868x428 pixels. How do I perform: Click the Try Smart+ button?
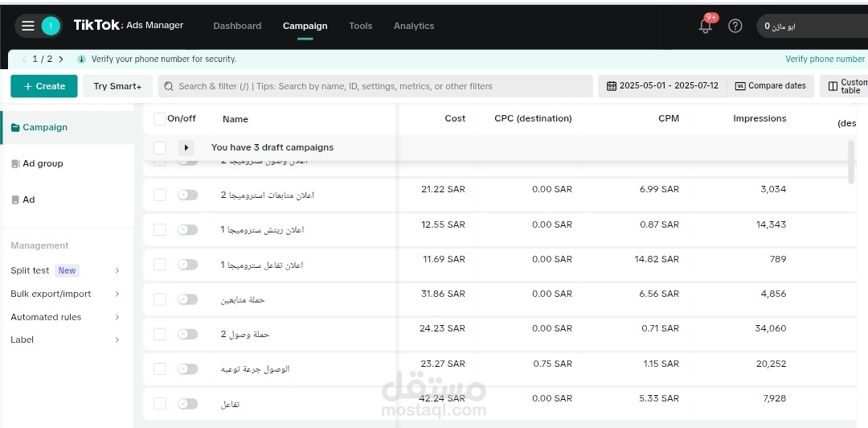(117, 87)
